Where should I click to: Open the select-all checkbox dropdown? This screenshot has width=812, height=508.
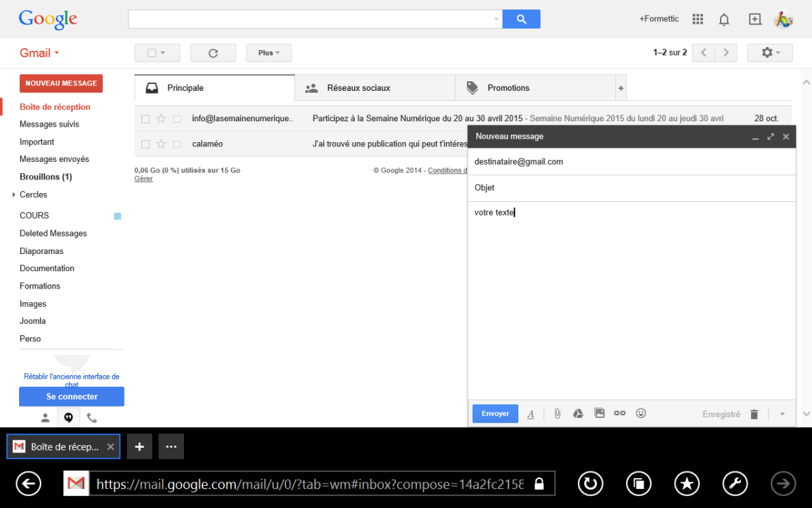pyautogui.click(x=157, y=53)
